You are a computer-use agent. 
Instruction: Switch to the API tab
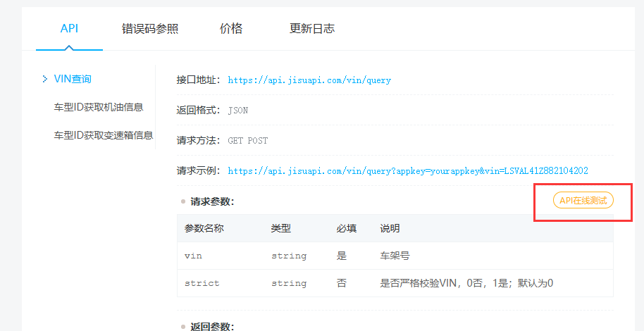point(69,29)
